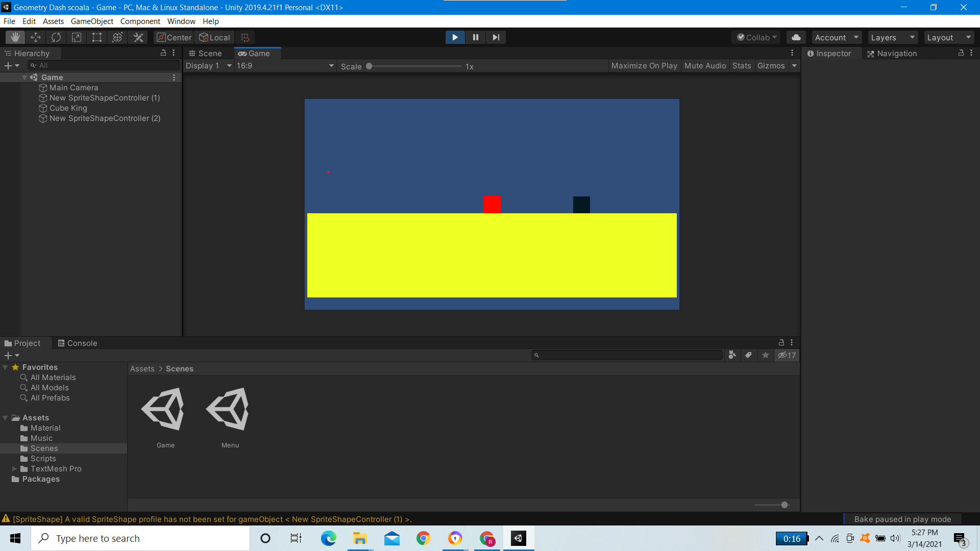Lock the Inspector panel
The width and height of the screenshot is (980, 551).
961,53
